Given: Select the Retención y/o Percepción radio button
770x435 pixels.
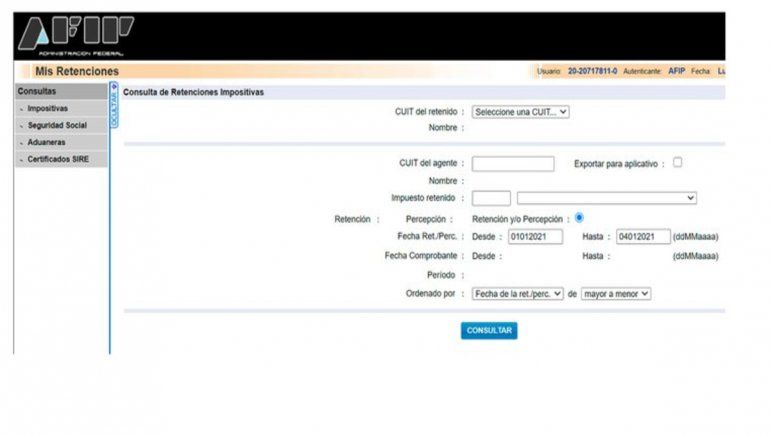Looking at the screenshot, I should point(579,217).
